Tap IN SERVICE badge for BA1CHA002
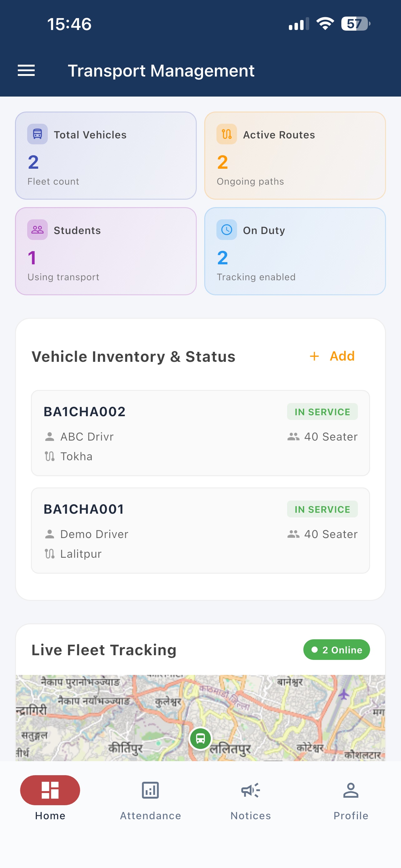Screen dimensions: 401x868 (322, 412)
